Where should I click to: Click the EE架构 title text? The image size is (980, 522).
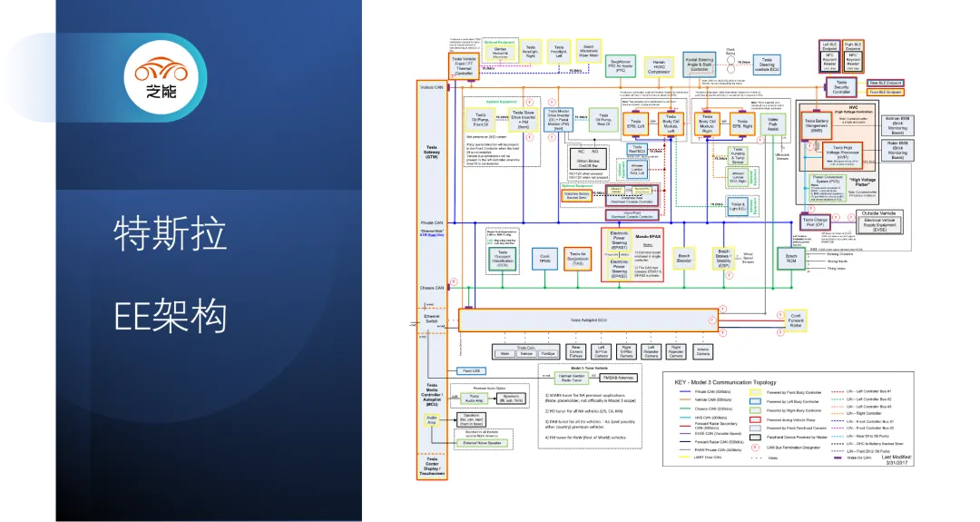pyautogui.click(x=170, y=315)
